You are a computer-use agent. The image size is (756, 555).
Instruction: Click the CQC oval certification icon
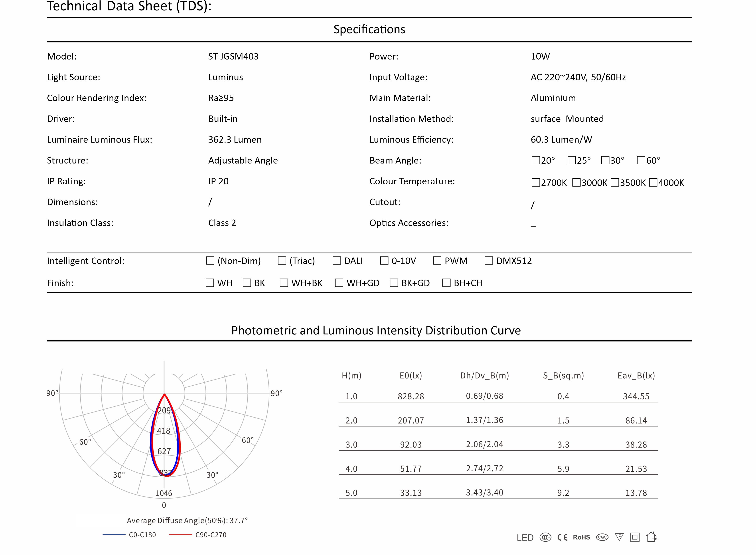602,537
